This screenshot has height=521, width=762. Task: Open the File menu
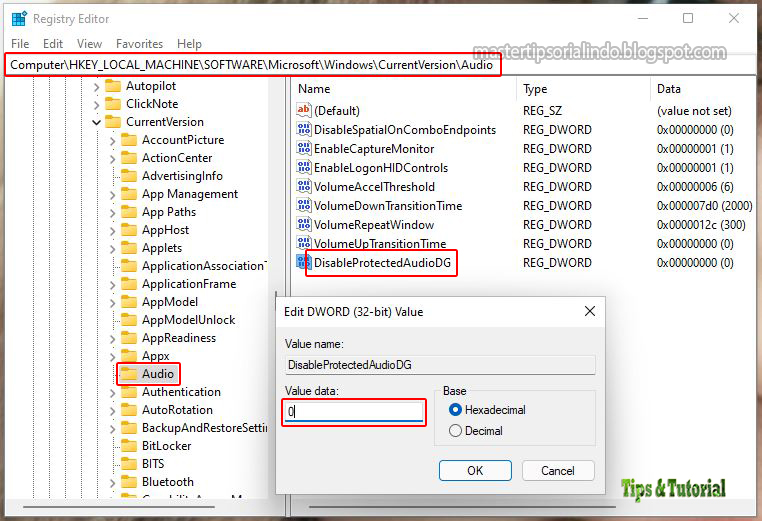click(x=20, y=44)
